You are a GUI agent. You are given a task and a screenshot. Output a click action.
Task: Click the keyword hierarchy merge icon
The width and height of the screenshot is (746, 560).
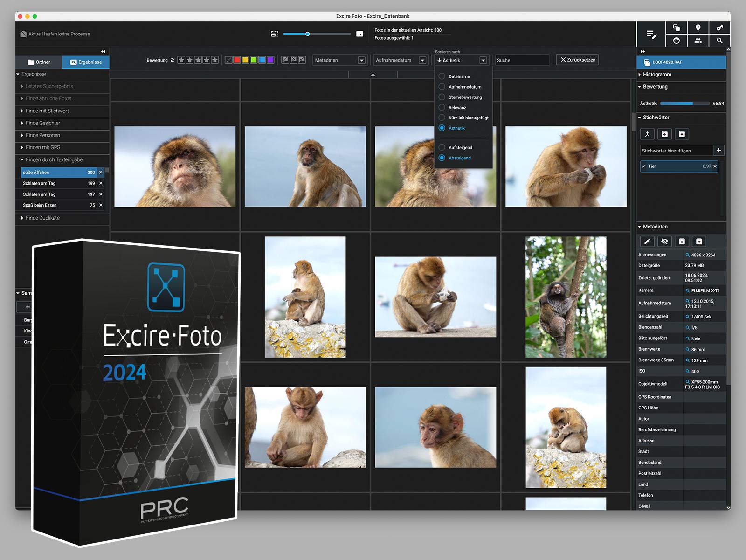(x=647, y=134)
